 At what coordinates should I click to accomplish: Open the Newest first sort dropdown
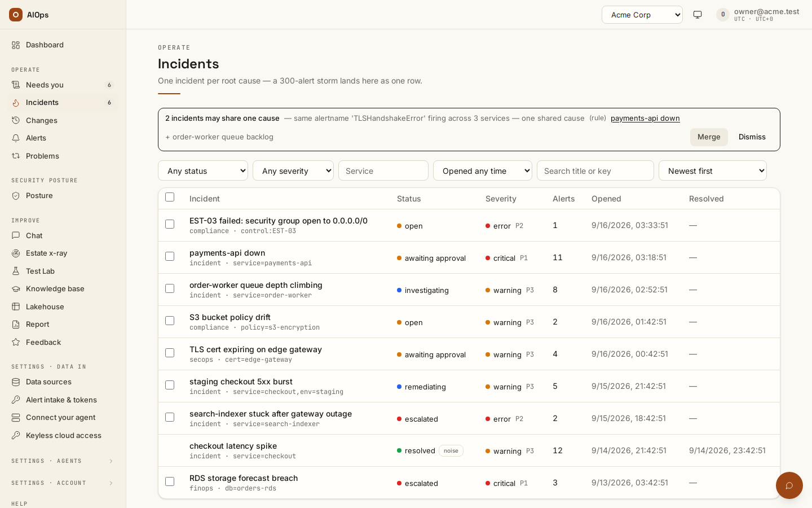coord(713,170)
